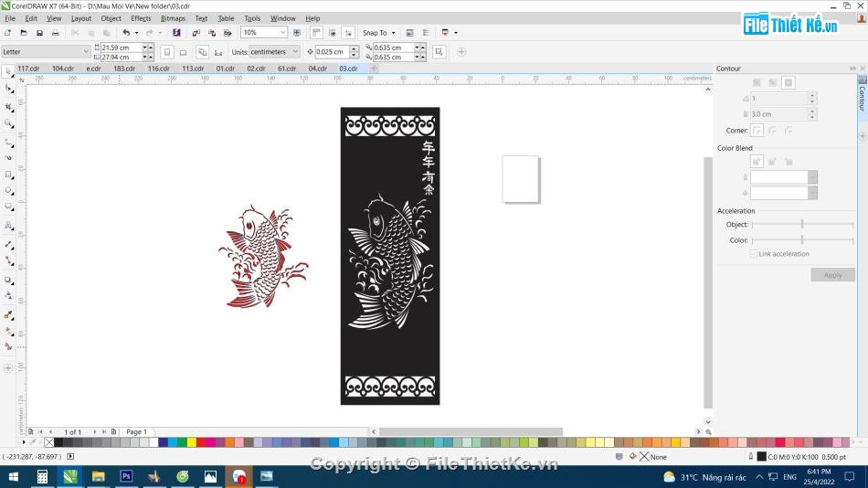Adjust the Object acceleration slider
This screenshot has height=488, width=868.
point(802,224)
